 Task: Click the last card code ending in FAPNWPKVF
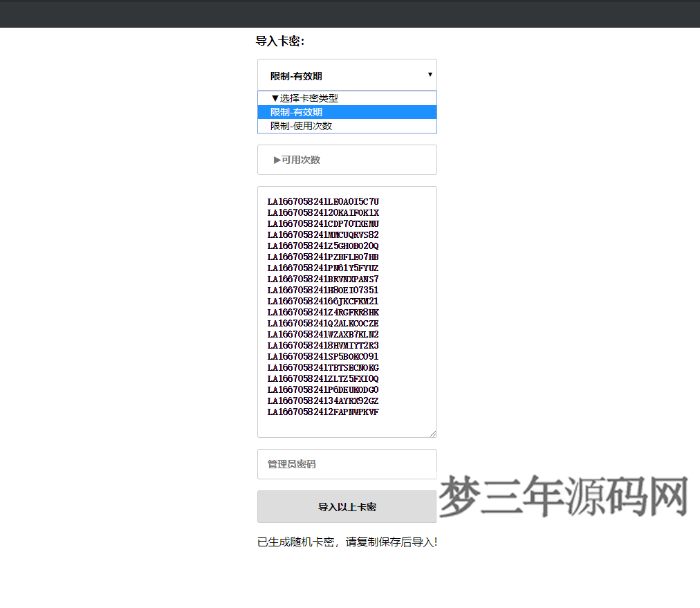(322, 412)
